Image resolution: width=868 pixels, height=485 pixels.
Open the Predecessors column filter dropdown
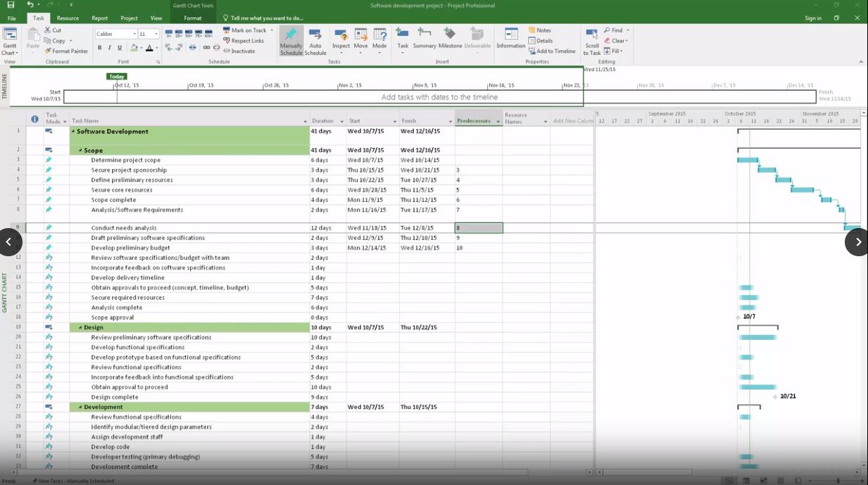point(498,122)
